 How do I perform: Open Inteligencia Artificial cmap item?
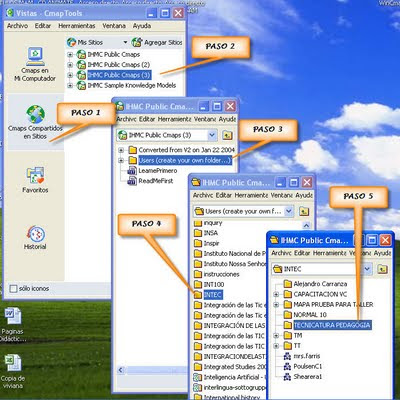click(235, 377)
